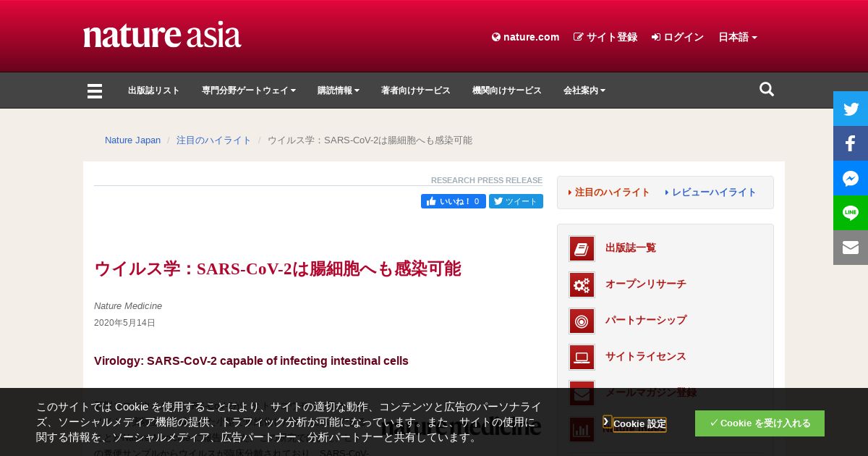Image resolution: width=868 pixels, height=456 pixels.
Task: Expand 会社案内 dropdown menu
Action: tap(584, 90)
